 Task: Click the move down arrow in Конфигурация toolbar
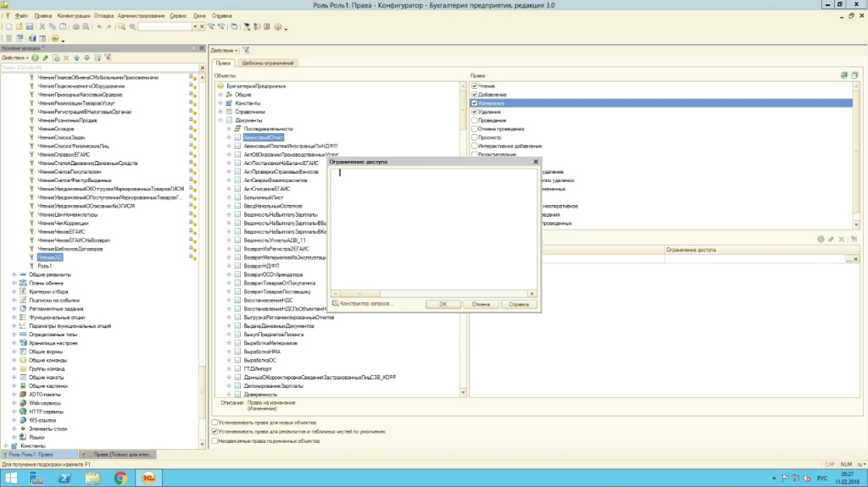[x=86, y=58]
